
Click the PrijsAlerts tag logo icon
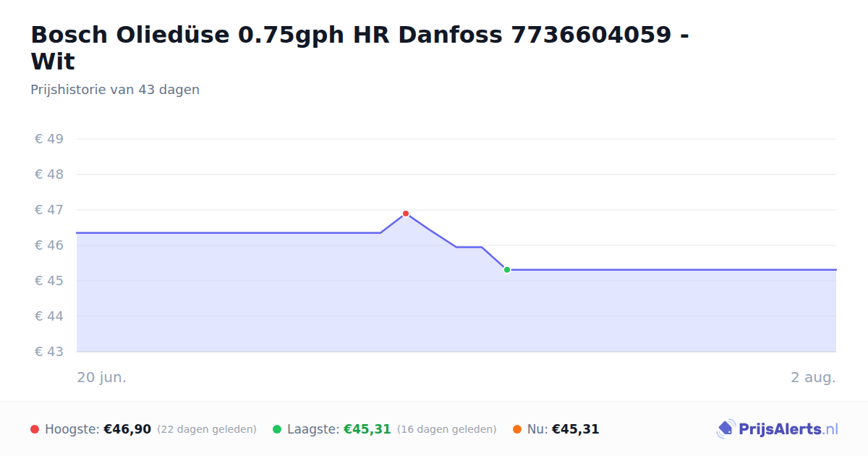coord(726,429)
